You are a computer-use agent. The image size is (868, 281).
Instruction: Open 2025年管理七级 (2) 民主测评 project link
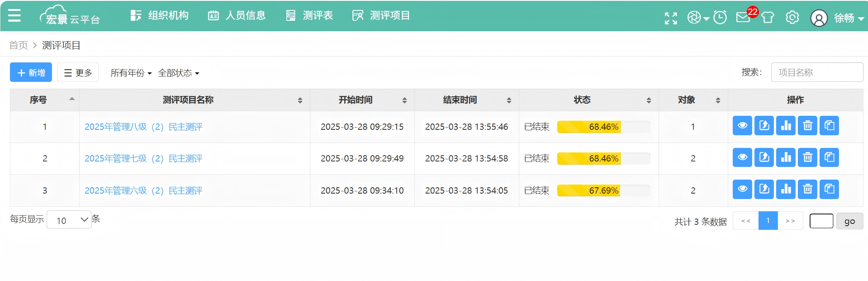pos(143,158)
